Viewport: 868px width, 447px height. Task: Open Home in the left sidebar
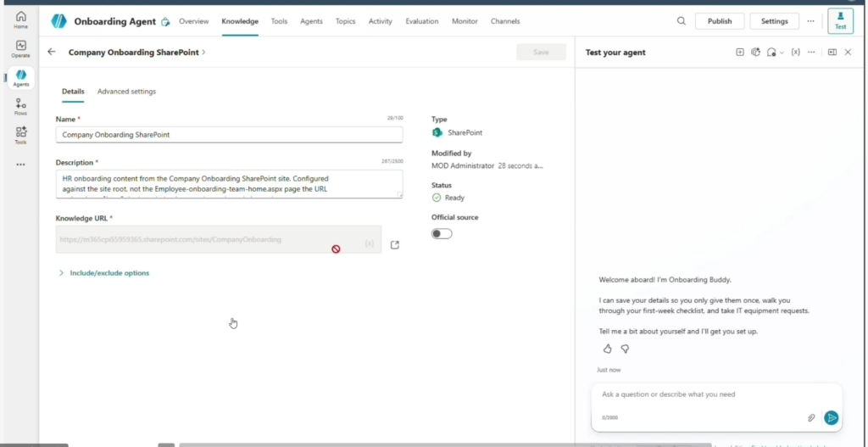[20, 20]
